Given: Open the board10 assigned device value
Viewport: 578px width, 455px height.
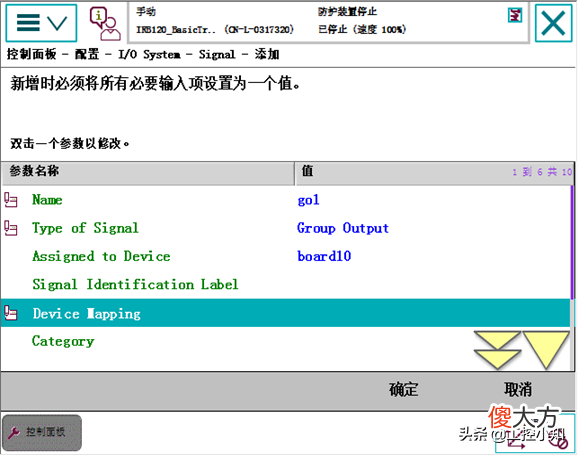Looking at the screenshot, I should pos(324,256).
